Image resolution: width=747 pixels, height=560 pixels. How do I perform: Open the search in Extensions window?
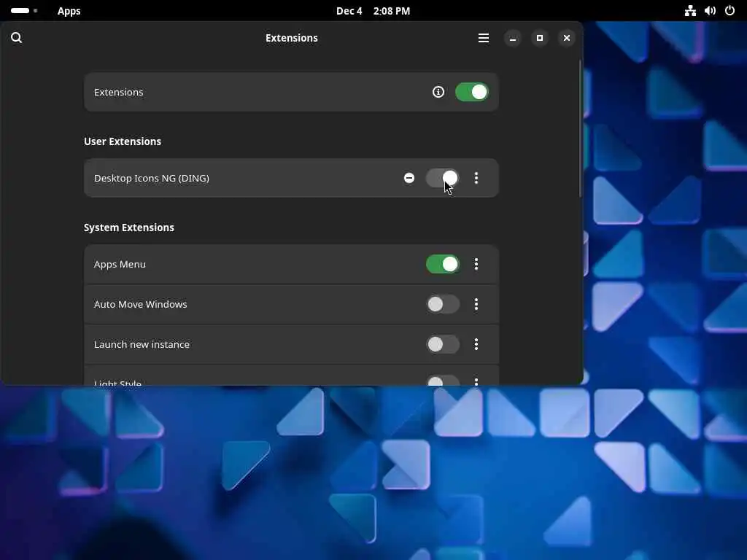click(x=16, y=38)
